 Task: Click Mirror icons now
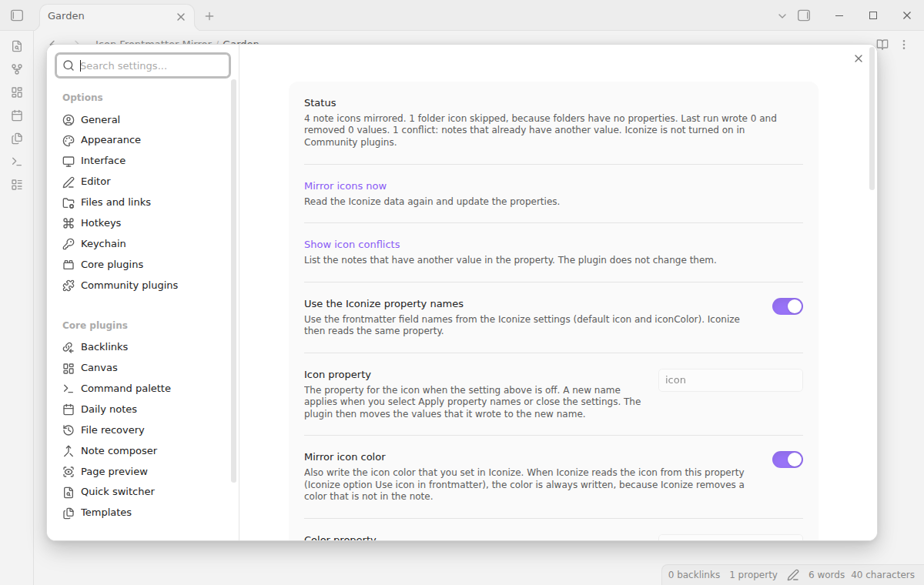345,186
